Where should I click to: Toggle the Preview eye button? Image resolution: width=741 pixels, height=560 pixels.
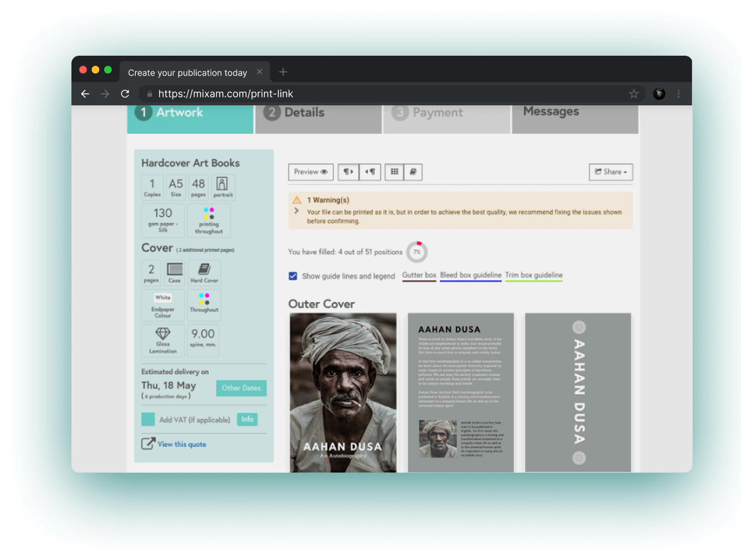[x=311, y=172]
